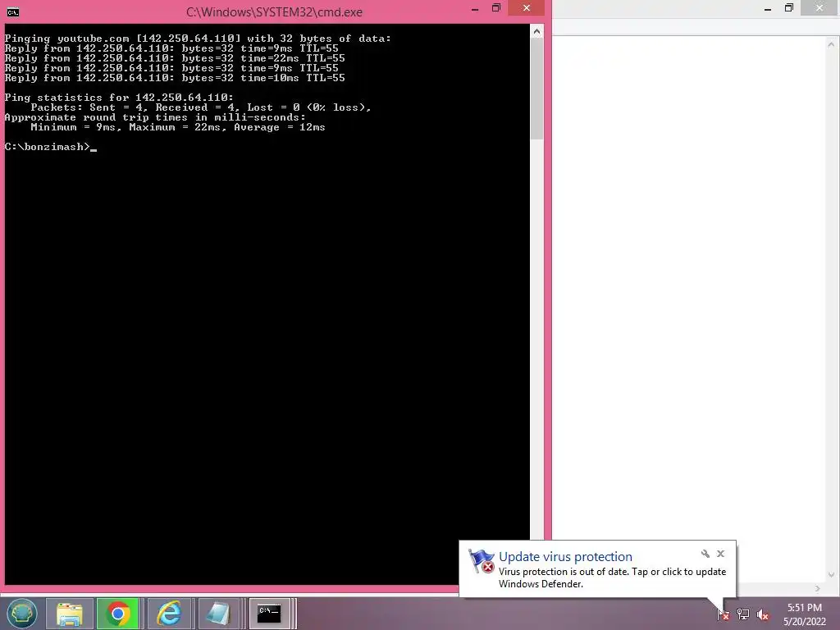This screenshot has width=840, height=630.
Task: Open Internet Explorer from the taskbar
Action: [x=169, y=614]
